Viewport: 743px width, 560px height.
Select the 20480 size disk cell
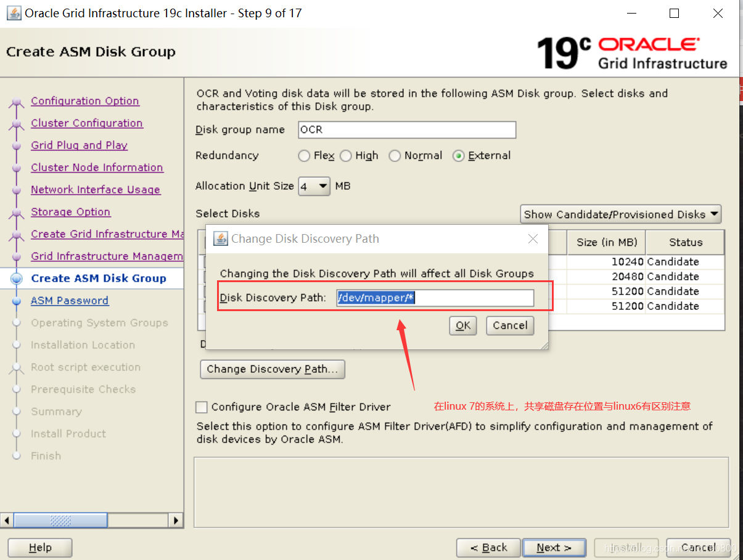[x=606, y=277]
